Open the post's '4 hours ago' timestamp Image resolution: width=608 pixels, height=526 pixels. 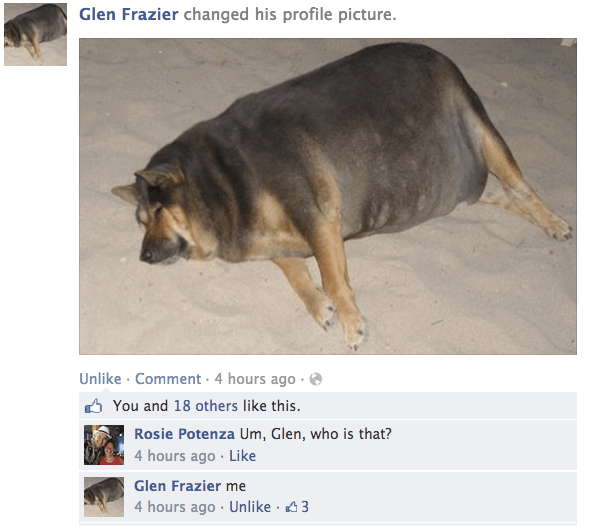pyautogui.click(x=255, y=379)
